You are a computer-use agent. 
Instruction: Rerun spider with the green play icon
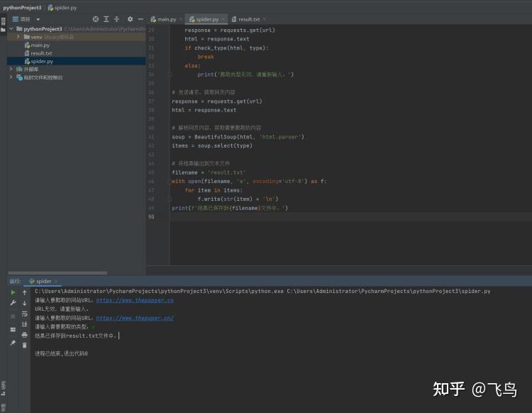pos(13,292)
